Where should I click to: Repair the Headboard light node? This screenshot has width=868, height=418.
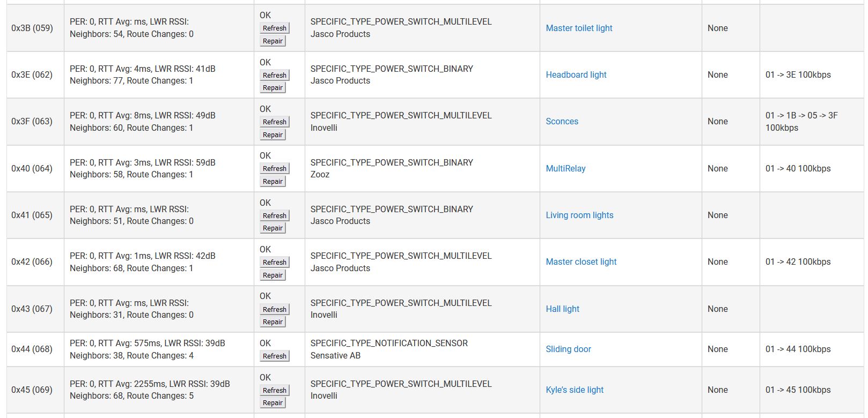click(273, 87)
